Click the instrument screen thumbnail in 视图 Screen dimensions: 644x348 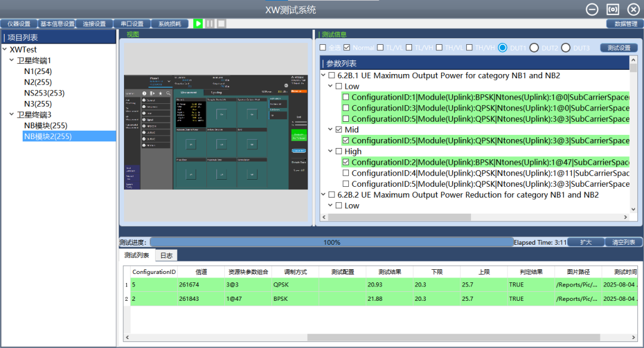215,132
